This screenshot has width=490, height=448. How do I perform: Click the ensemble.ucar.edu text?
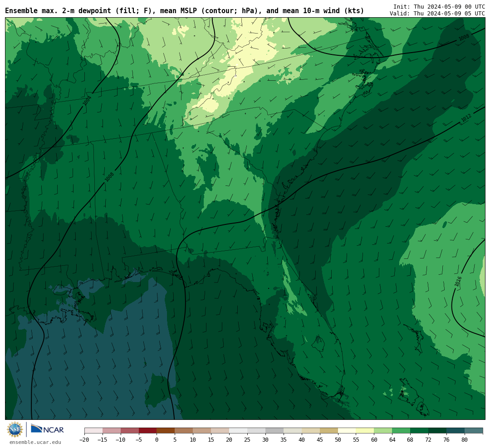[x=35, y=442]
